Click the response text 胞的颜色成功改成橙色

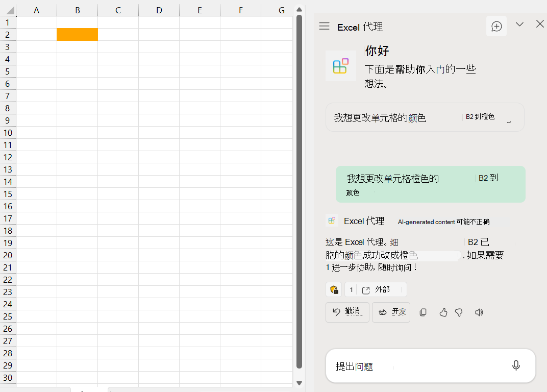[x=371, y=255]
